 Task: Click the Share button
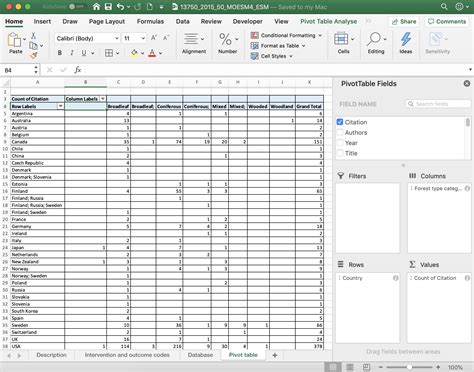point(404,21)
